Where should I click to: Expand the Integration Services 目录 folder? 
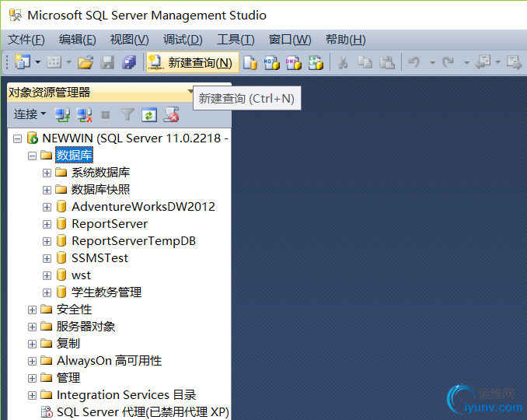tap(33, 395)
